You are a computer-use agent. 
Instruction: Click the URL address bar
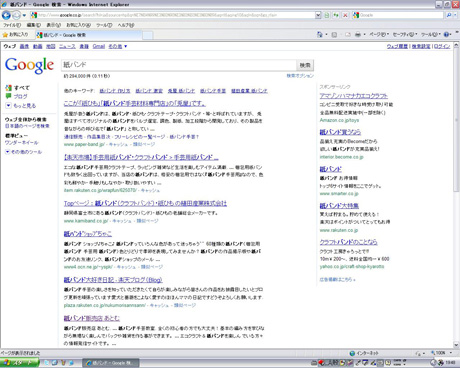click(x=173, y=15)
